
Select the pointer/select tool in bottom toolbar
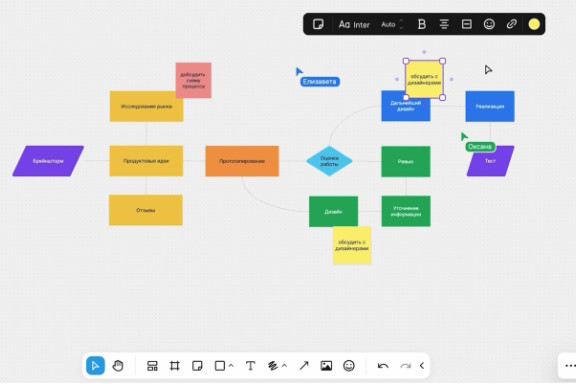tap(95, 366)
